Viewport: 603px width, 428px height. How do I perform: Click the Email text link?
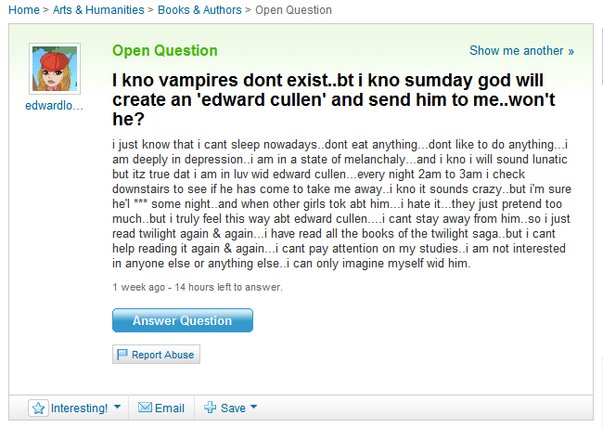tap(170, 408)
